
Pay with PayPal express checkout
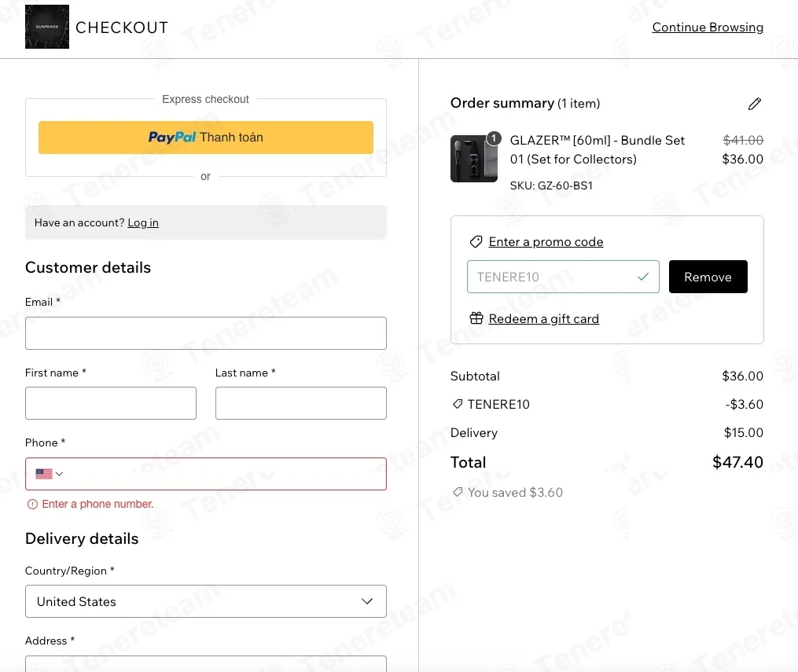(206, 138)
